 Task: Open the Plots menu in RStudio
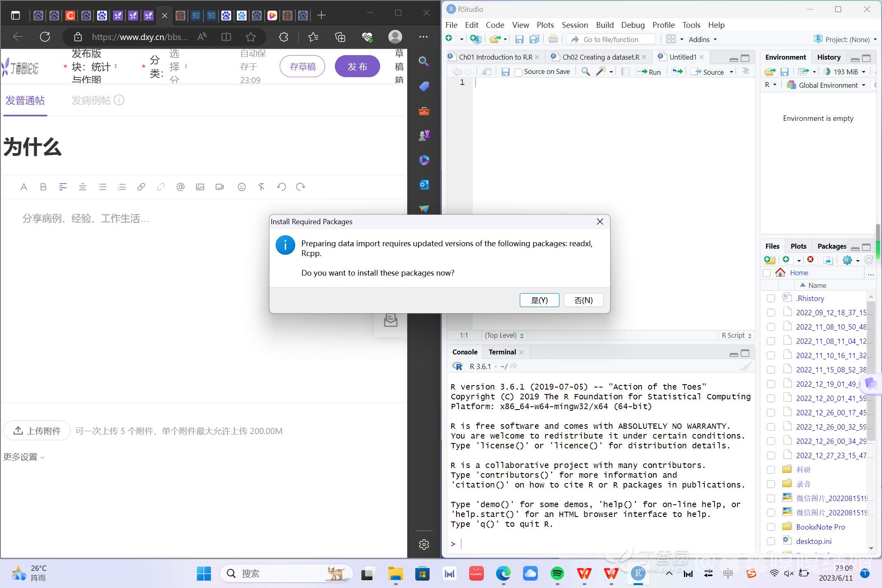pyautogui.click(x=545, y=25)
